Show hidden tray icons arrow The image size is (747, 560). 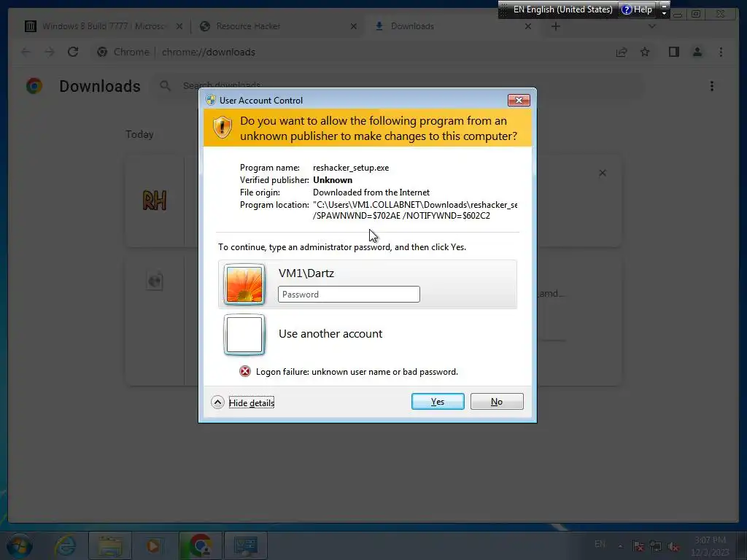pos(620,546)
